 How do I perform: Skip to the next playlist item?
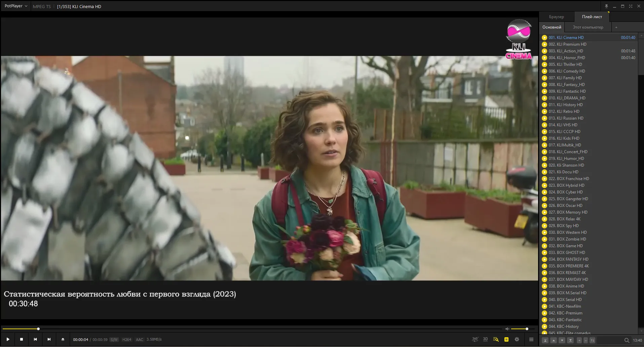[49, 339]
